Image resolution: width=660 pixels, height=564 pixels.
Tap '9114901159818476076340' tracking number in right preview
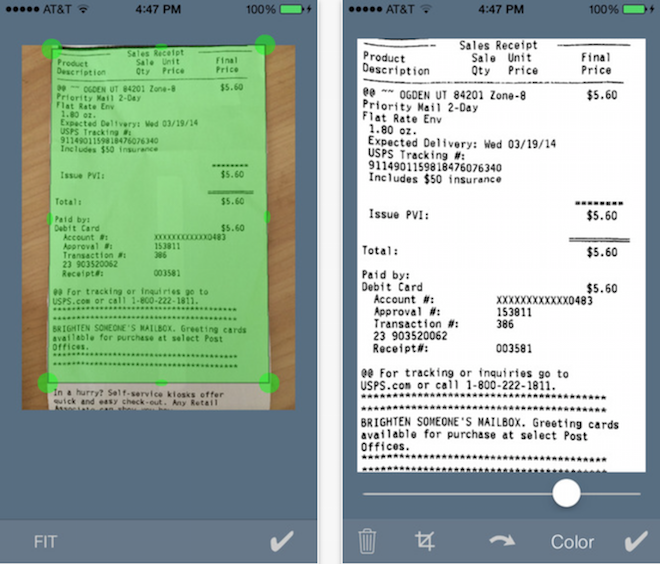pyautogui.click(x=435, y=166)
